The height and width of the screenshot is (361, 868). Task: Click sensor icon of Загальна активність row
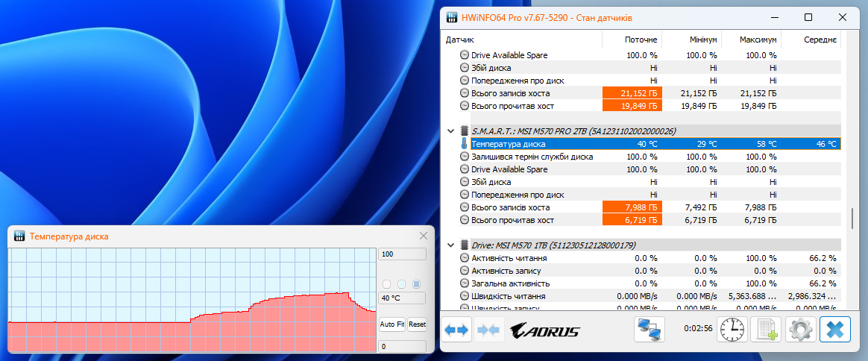pos(464,283)
